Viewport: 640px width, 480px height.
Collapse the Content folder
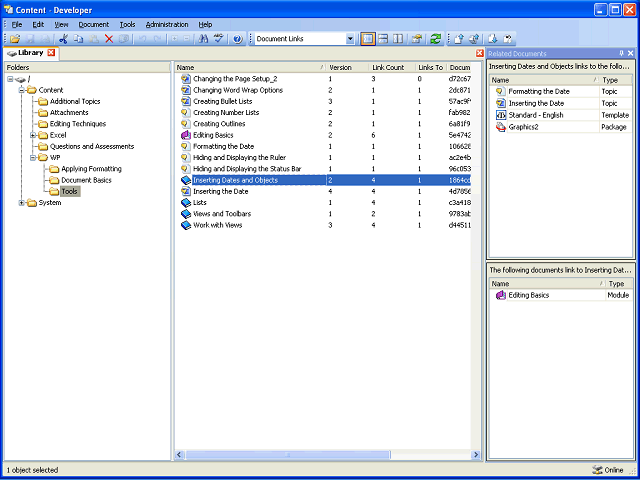coord(22,90)
